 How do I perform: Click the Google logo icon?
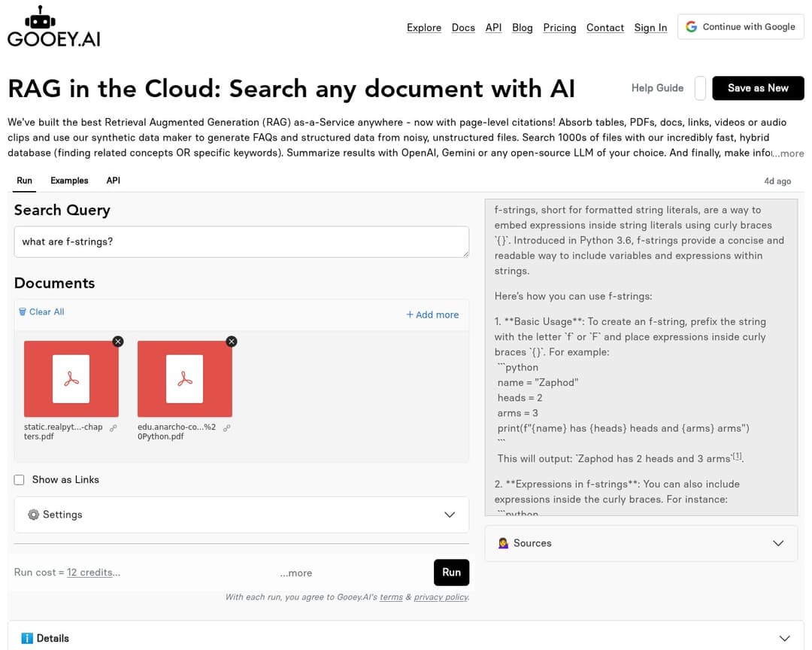pos(691,27)
